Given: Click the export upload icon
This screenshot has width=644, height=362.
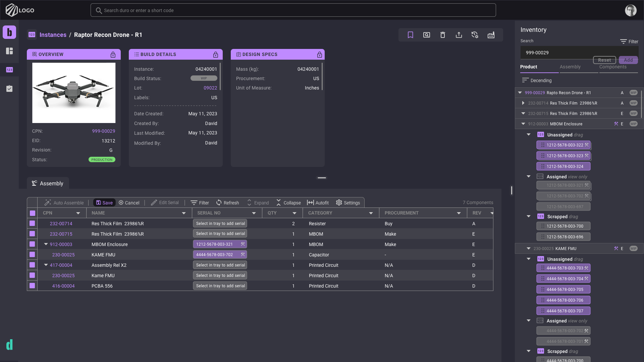Looking at the screenshot, I should [459, 35].
